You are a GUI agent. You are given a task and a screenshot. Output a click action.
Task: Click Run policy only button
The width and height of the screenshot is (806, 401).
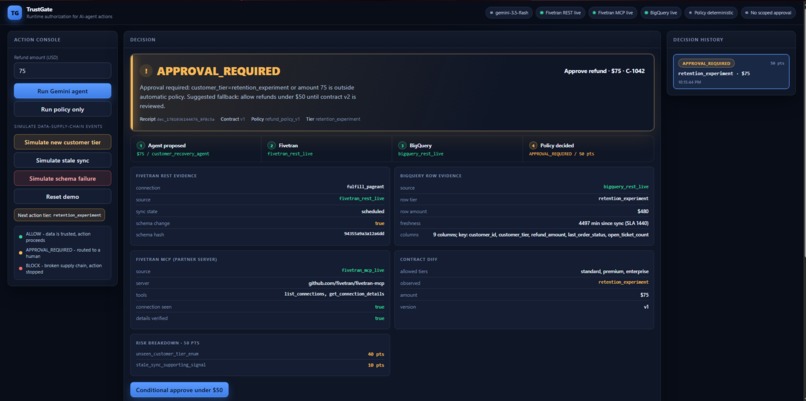point(62,109)
